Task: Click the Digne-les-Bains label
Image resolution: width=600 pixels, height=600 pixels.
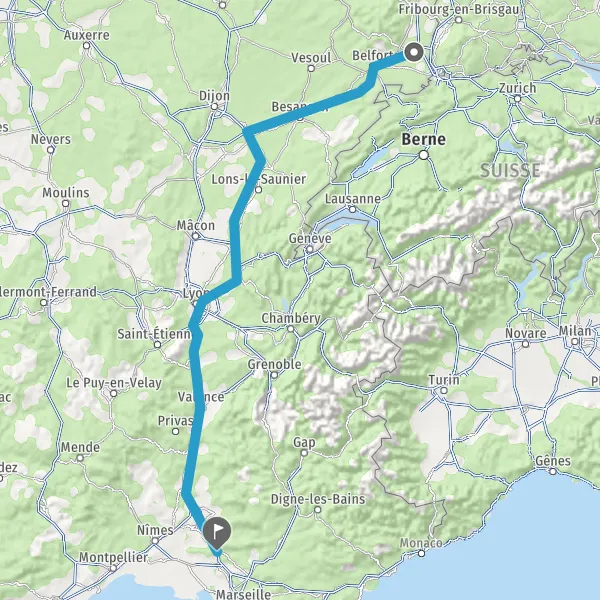Action: pos(318,499)
